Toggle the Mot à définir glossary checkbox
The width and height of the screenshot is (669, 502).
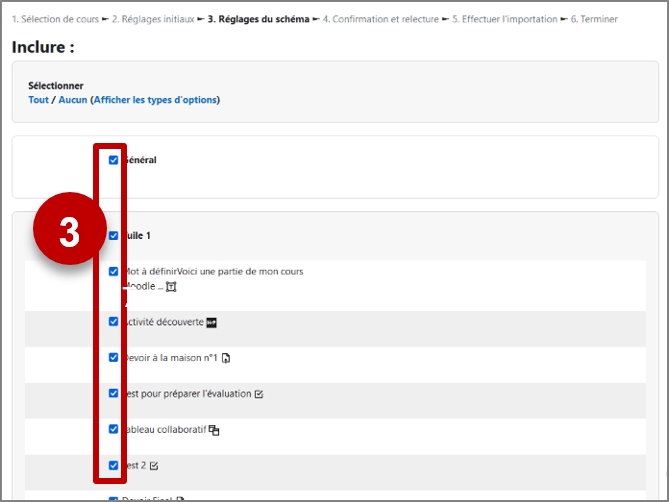pyautogui.click(x=113, y=271)
